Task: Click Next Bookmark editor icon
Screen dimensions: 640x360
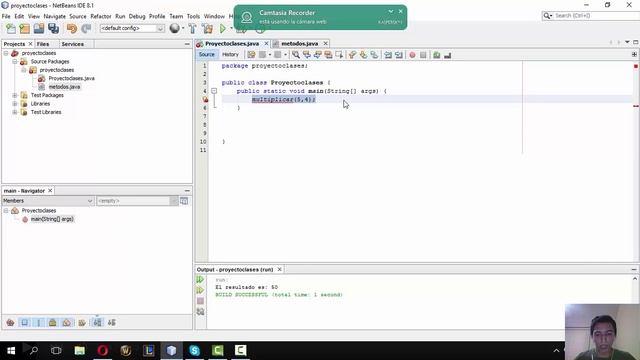Action: 363,55
